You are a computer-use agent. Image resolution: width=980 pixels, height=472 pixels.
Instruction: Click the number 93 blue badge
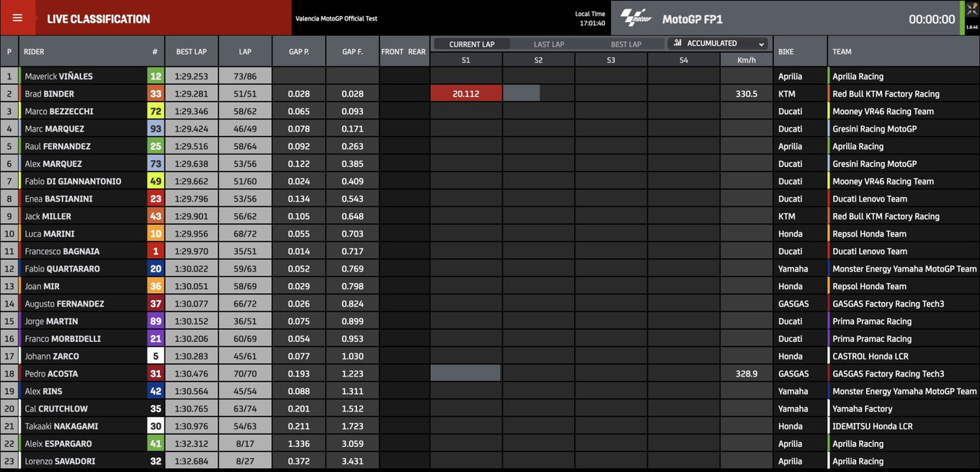tap(155, 129)
